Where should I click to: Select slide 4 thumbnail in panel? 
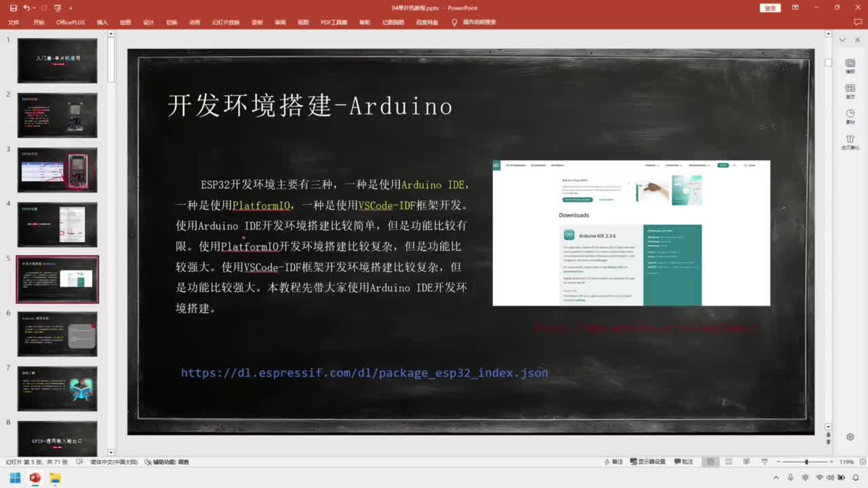coord(58,224)
